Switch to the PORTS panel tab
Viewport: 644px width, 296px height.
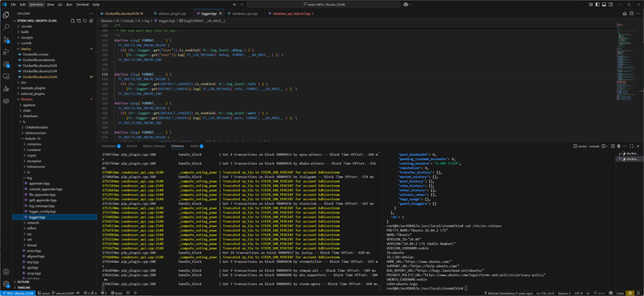click(x=196, y=146)
